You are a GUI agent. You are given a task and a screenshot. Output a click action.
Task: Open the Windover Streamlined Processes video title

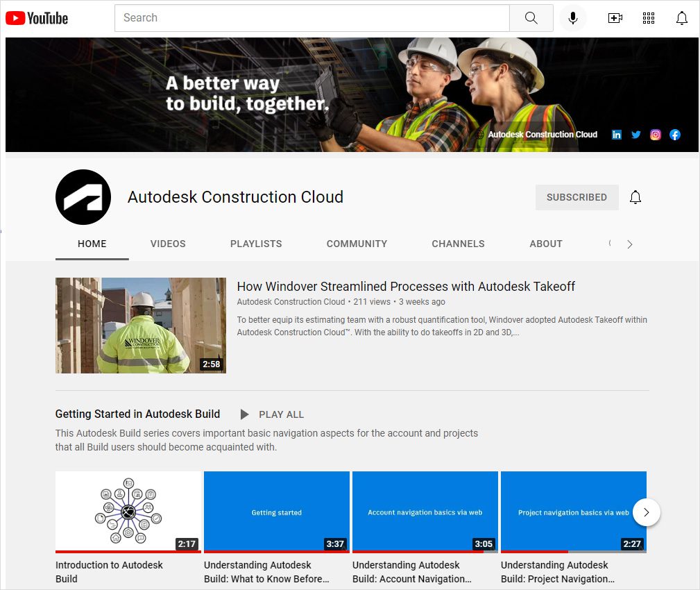[406, 286]
